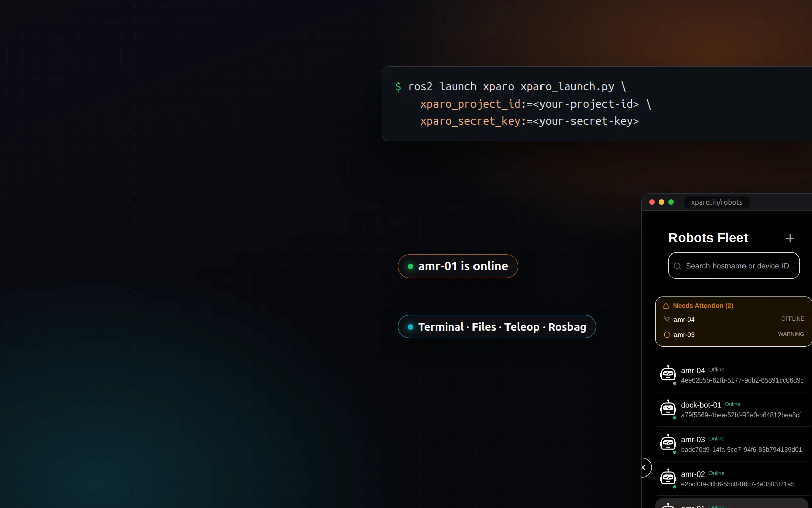Click the robot avatar icon for amr-04

click(668, 374)
